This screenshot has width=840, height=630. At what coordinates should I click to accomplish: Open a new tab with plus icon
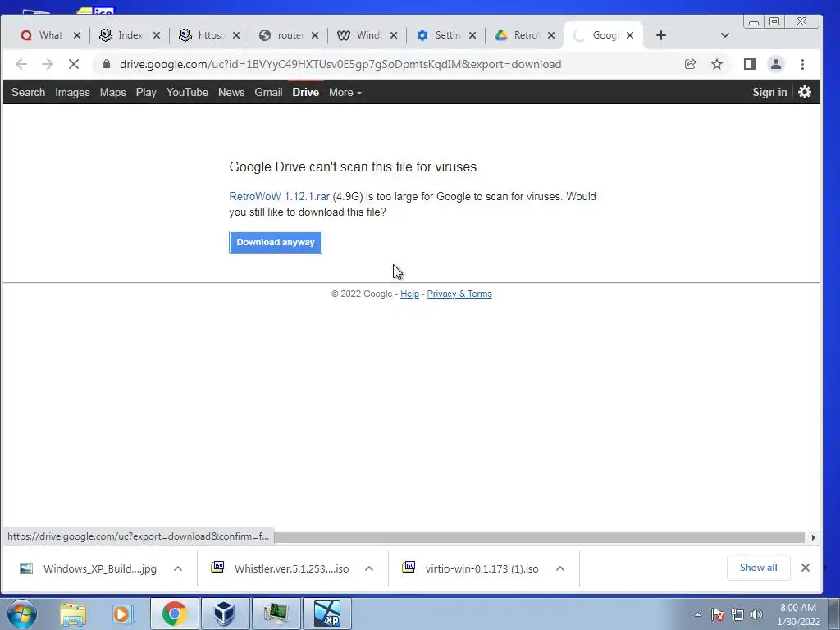[x=661, y=35]
